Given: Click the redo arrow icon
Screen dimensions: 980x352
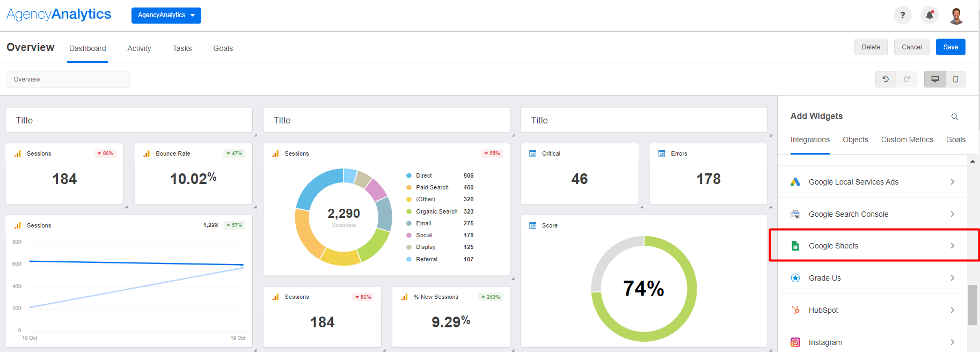Looking at the screenshot, I should tap(906, 79).
